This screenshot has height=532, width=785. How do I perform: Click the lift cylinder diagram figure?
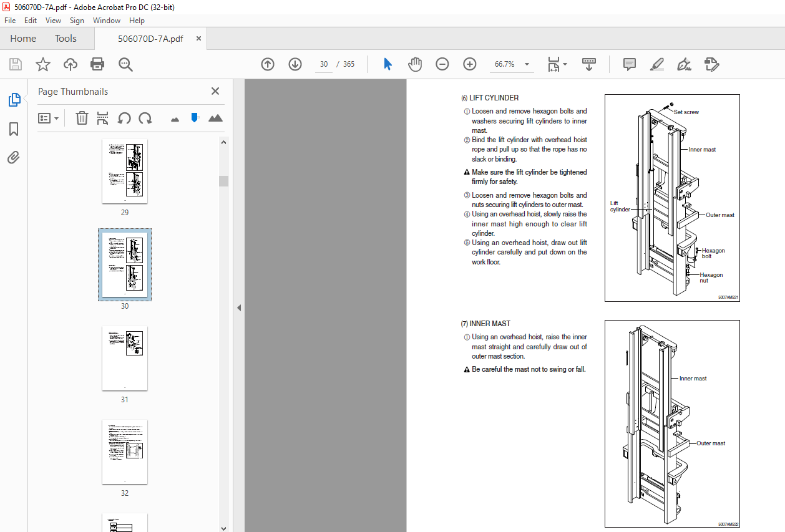pyautogui.click(x=672, y=198)
